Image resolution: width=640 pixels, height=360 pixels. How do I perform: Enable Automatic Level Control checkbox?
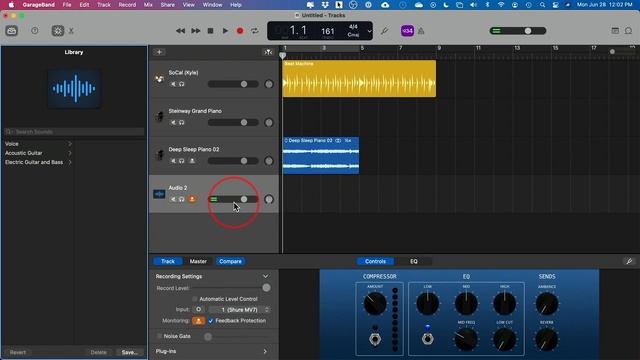[195, 299]
